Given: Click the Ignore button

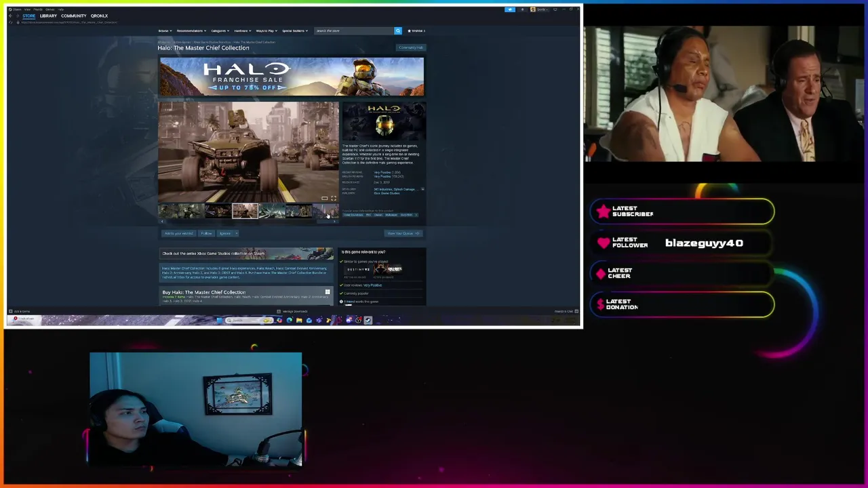Looking at the screenshot, I should click(225, 233).
